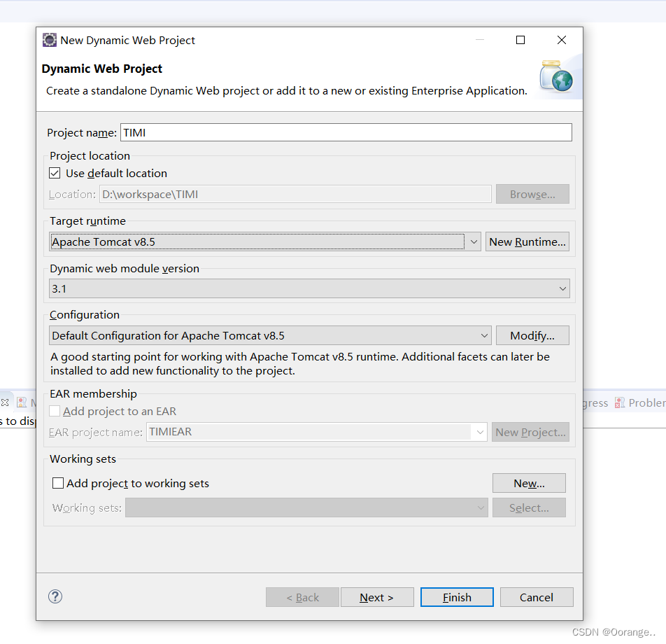Close the background view tab with X icon
Image resolution: width=666 pixels, height=644 pixels.
pos(5,402)
